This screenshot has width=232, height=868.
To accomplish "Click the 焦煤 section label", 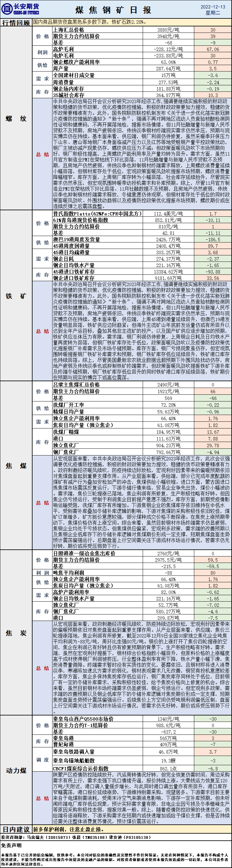I will point(16,466).
